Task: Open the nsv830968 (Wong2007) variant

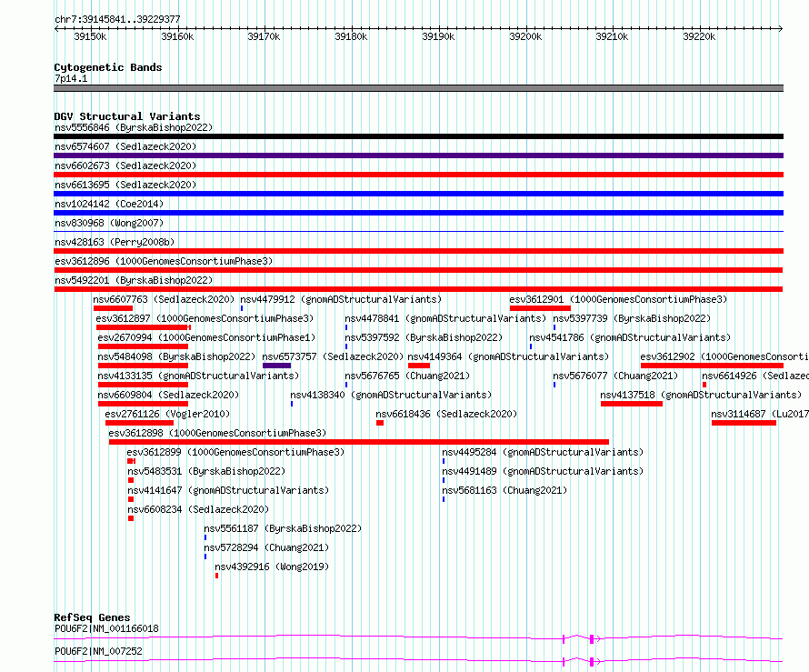Action: [x=109, y=223]
